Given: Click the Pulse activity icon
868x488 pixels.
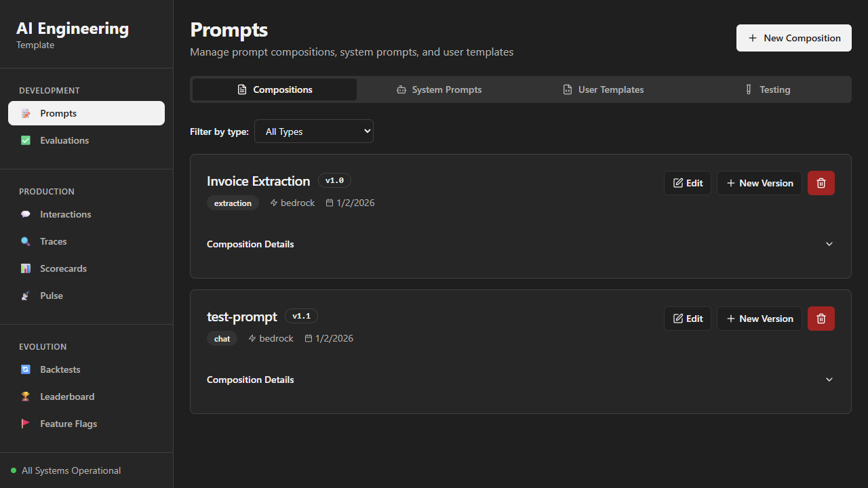Looking at the screenshot, I should [x=26, y=296].
